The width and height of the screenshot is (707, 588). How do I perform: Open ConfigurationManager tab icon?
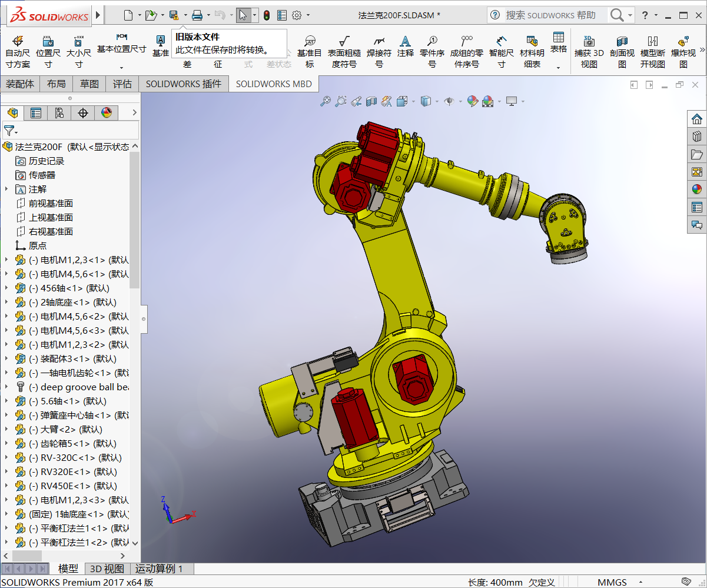(59, 113)
